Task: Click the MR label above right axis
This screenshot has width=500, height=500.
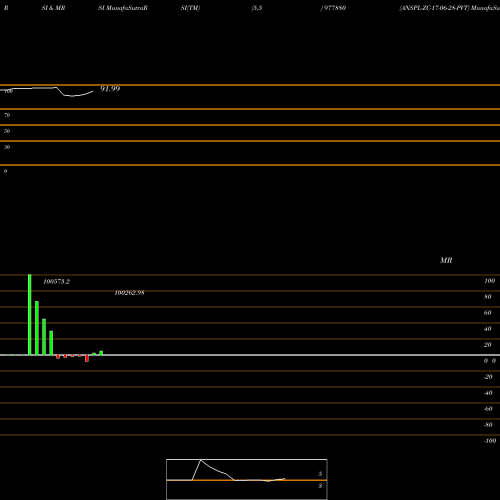Action: [446, 260]
